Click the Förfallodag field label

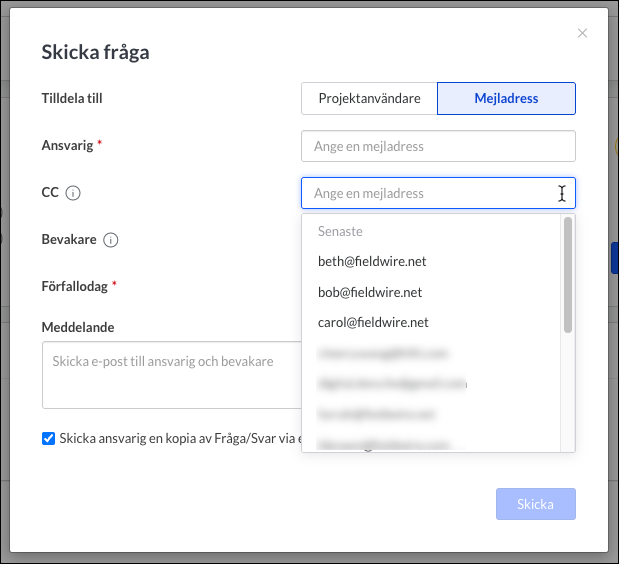pos(75,287)
